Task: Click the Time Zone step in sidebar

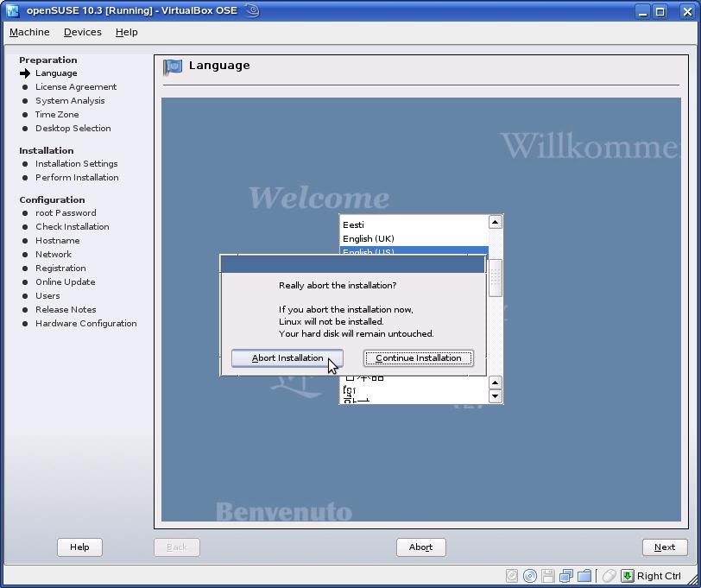Action: coord(57,115)
